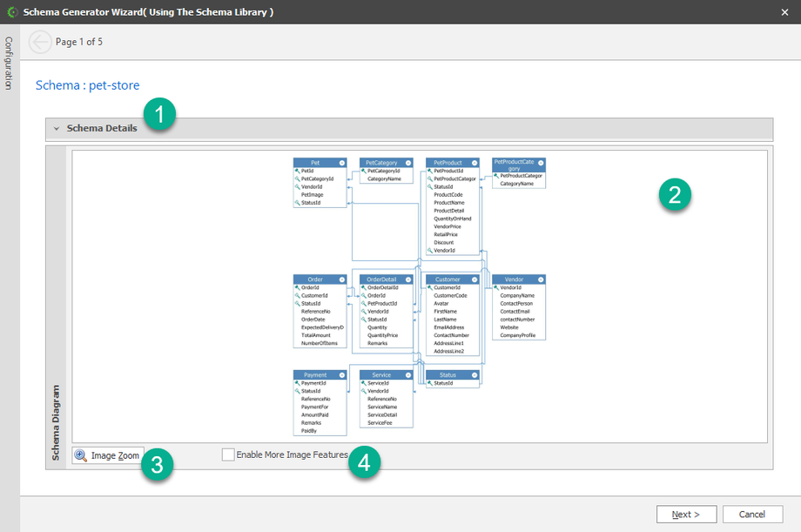Click the Customer table header
The width and height of the screenshot is (801, 532).
453,279
